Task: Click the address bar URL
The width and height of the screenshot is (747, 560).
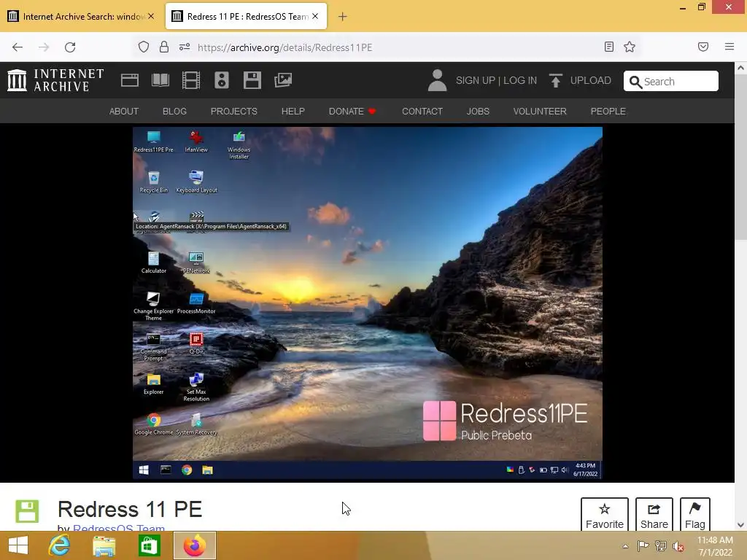Action: [285, 47]
